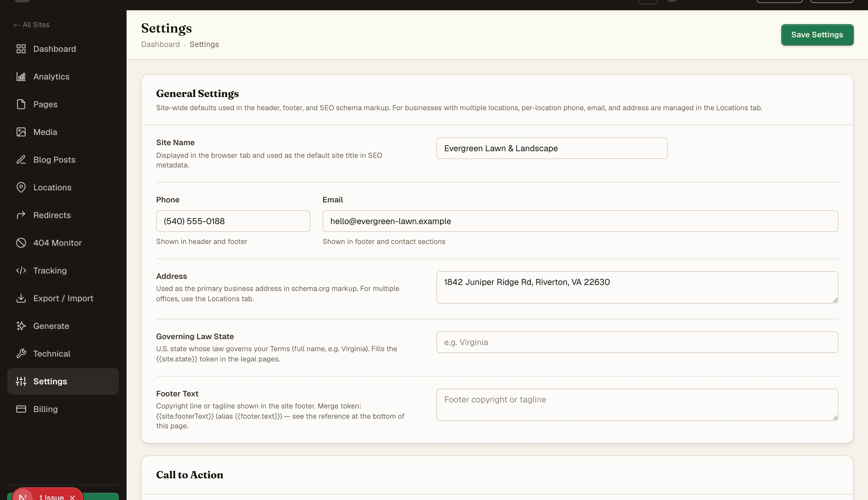Go to Dashboard in sidebar

click(x=63, y=49)
